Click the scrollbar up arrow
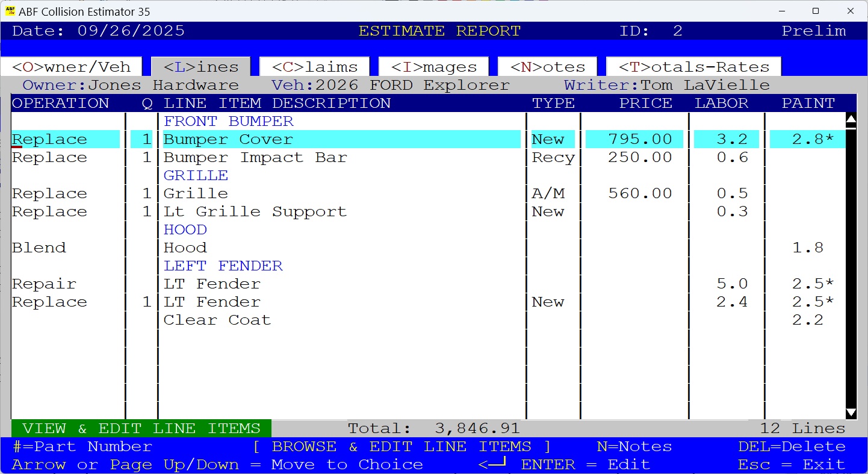 [x=851, y=119]
